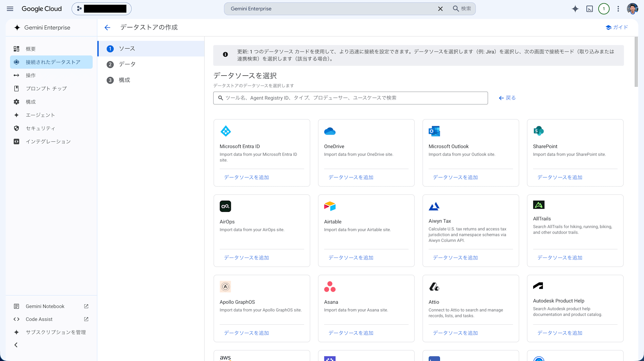Select 概要 in the sidebar
Viewport: 644px width, 361px height.
(51, 49)
